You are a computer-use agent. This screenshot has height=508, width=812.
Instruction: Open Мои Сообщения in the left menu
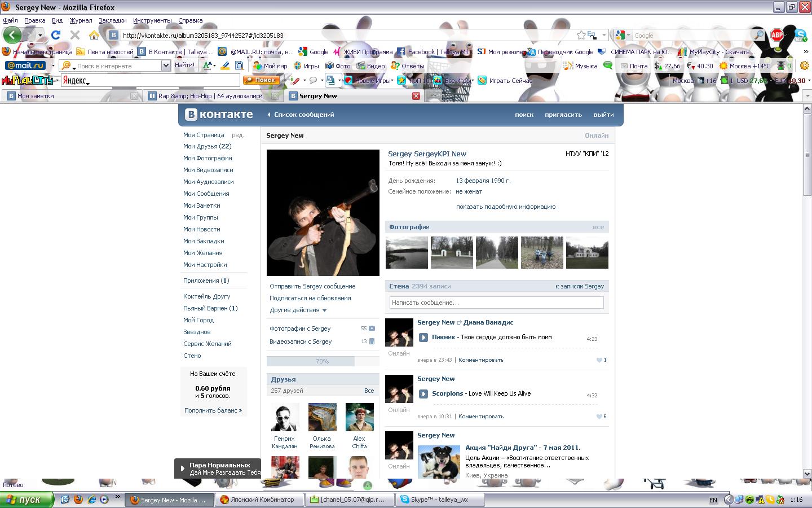[206, 194]
